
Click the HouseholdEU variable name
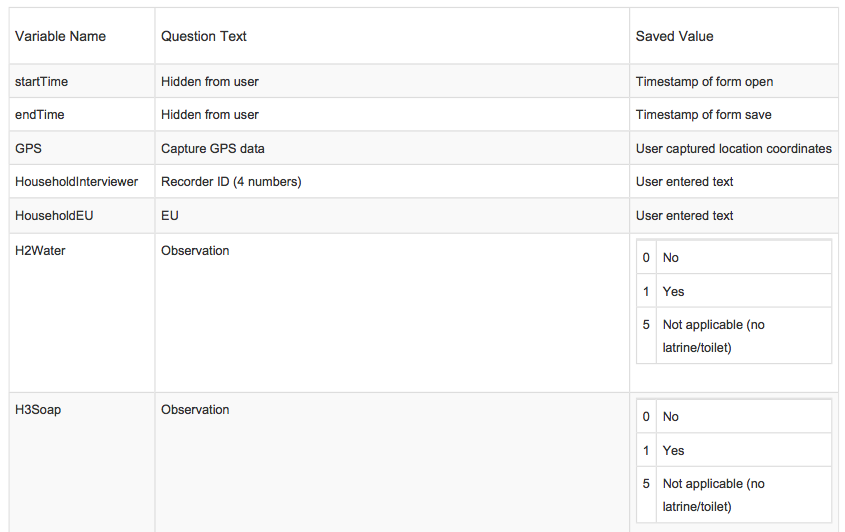coord(54,216)
